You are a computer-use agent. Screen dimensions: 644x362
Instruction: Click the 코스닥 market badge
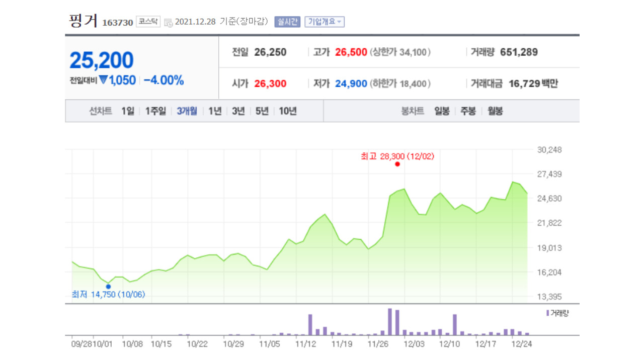coord(148,22)
